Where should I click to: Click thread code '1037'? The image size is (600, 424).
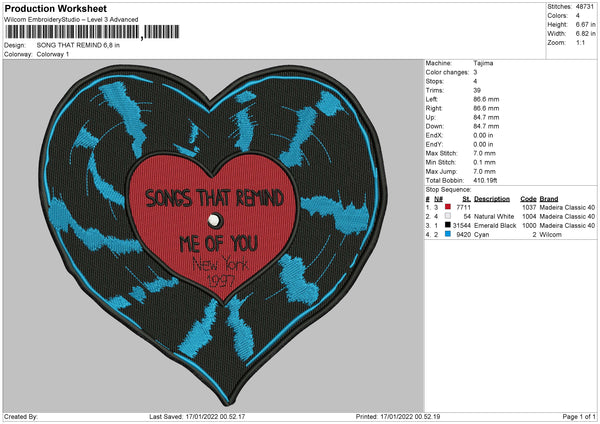[529, 207]
